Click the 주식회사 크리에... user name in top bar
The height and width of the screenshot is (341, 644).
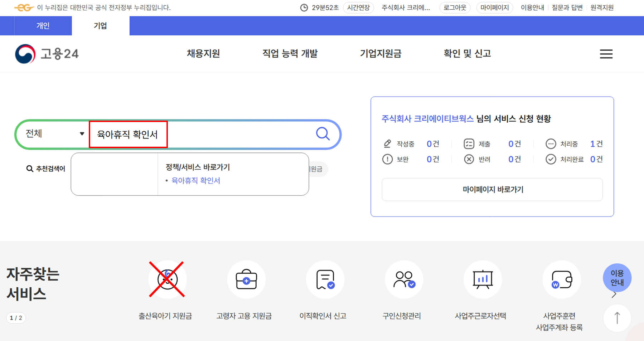click(x=406, y=8)
